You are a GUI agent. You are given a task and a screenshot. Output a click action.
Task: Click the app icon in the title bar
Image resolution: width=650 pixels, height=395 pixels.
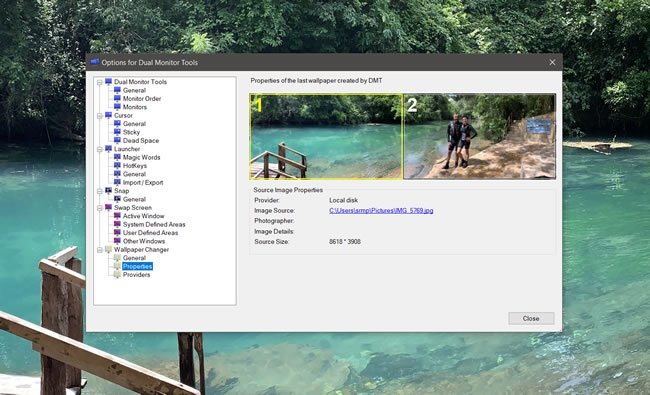[x=95, y=62]
